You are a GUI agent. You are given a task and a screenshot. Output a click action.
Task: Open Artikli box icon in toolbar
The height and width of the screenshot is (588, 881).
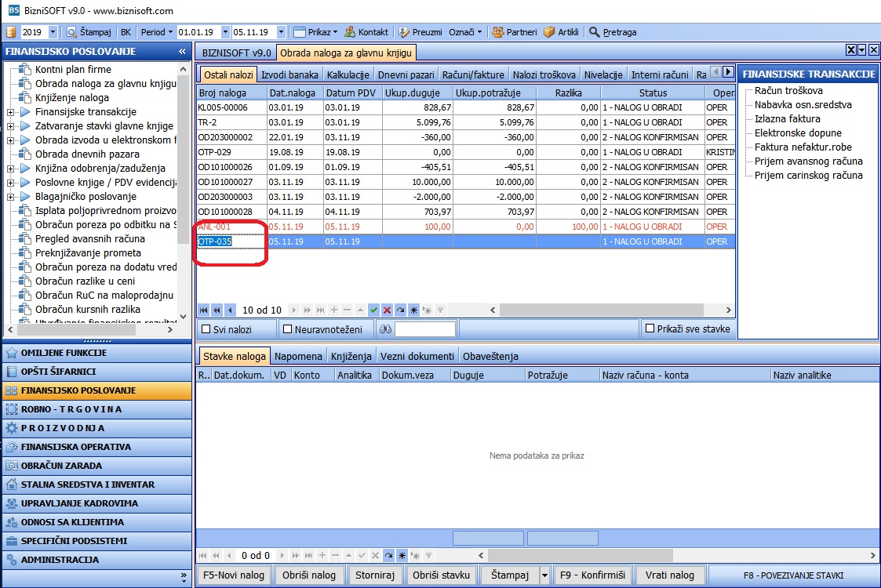tap(549, 32)
